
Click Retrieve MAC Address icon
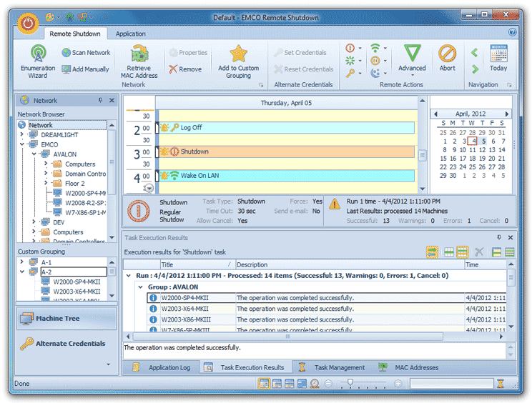[140, 54]
